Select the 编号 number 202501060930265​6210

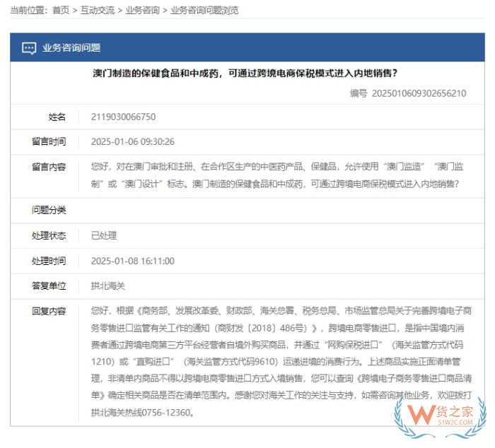tap(419, 93)
